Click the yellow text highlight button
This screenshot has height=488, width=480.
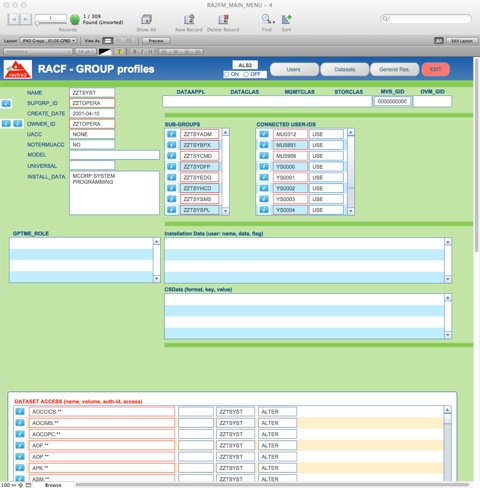point(119,52)
